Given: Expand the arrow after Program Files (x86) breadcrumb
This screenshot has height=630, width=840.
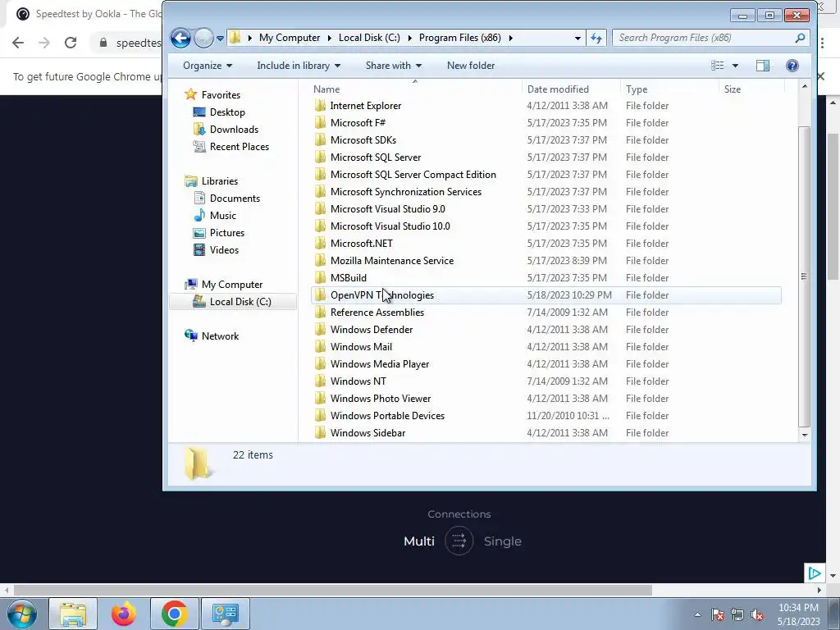Looking at the screenshot, I should click(x=510, y=38).
